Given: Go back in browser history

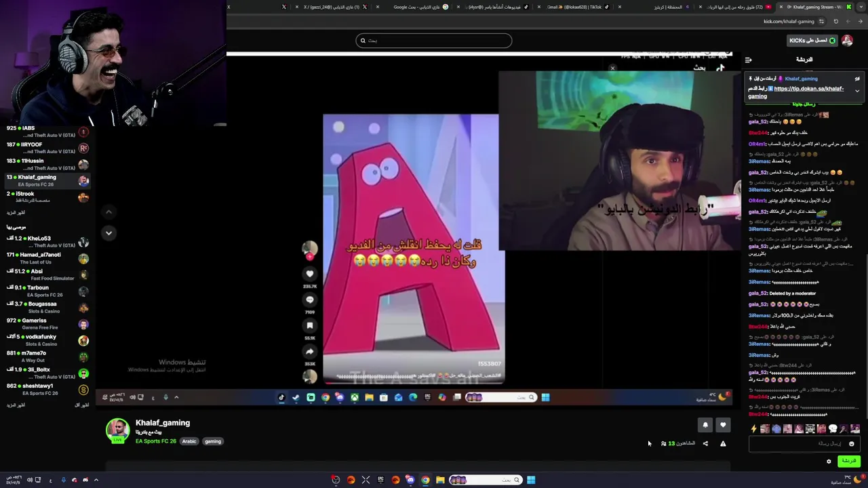Looking at the screenshot, I should (x=860, y=21).
